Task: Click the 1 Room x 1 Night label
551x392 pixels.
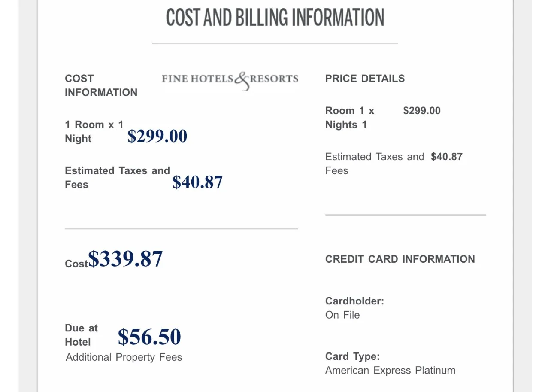Action: pos(94,132)
